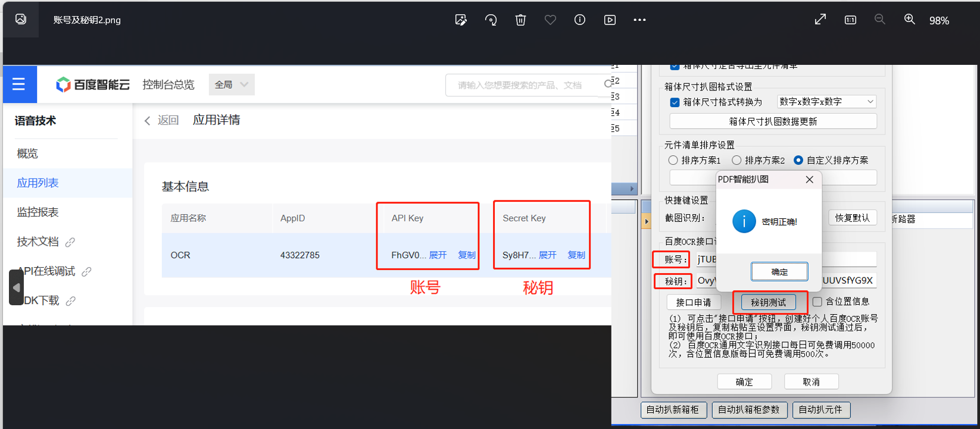Screen dimensions: 980x429
Task: Click the 恢复默认 button
Action: [853, 218]
